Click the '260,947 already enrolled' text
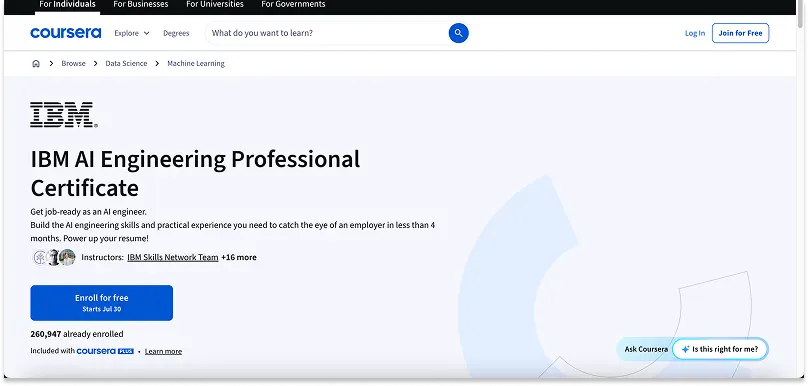The image size is (808, 386). click(x=77, y=334)
